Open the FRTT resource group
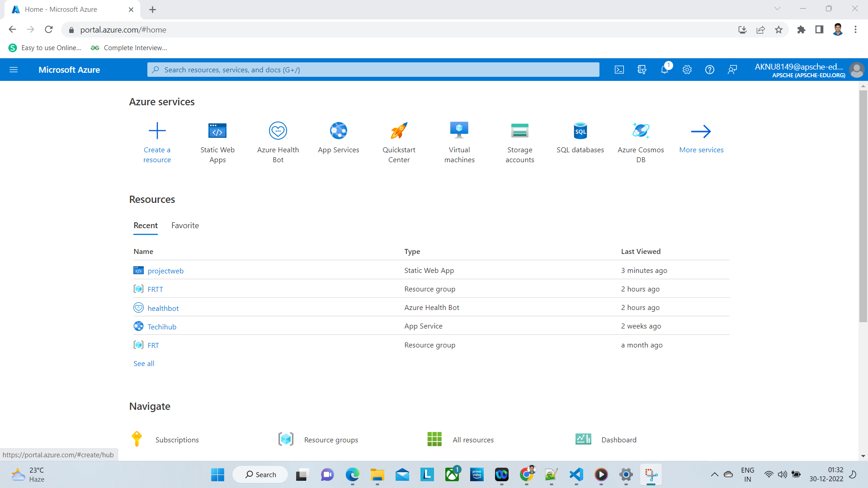 pyautogui.click(x=155, y=289)
